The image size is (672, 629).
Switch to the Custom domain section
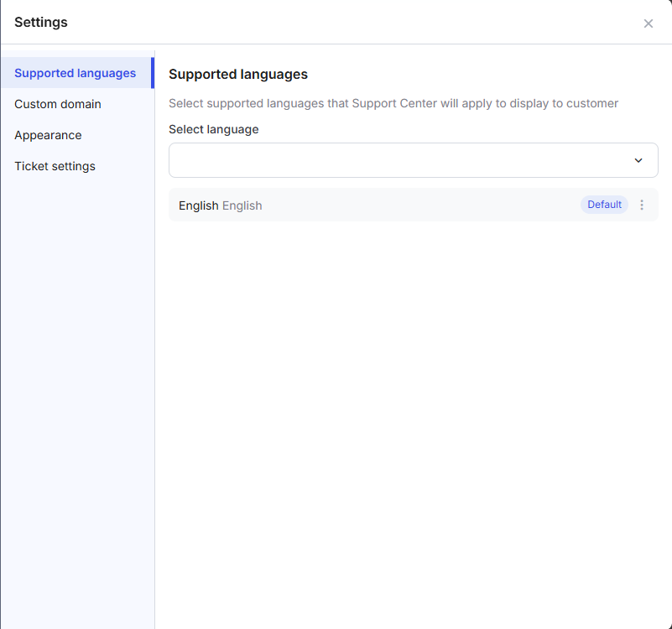click(x=58, y=104)
